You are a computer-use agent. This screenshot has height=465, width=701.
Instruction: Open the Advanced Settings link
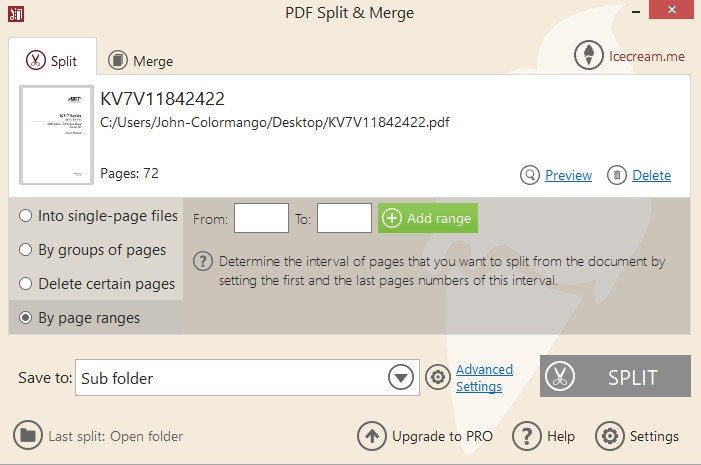click(x=484, y=378)
